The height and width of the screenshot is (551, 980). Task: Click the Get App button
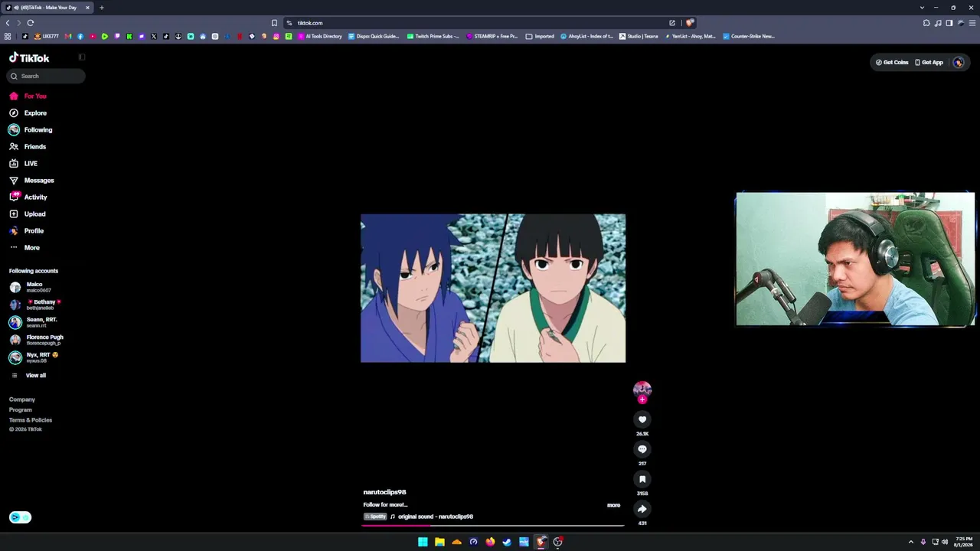tap(929, 62)
